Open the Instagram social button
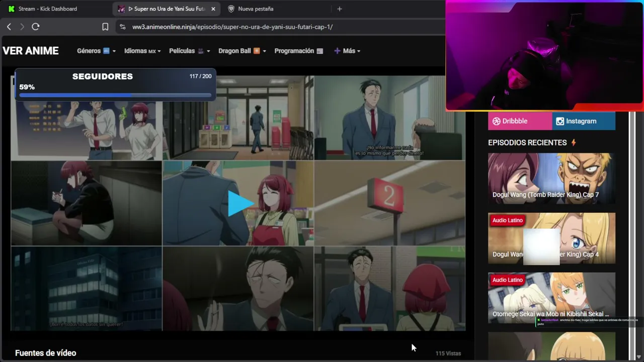This screenshot has width=644, height=362. coord(584,121)
